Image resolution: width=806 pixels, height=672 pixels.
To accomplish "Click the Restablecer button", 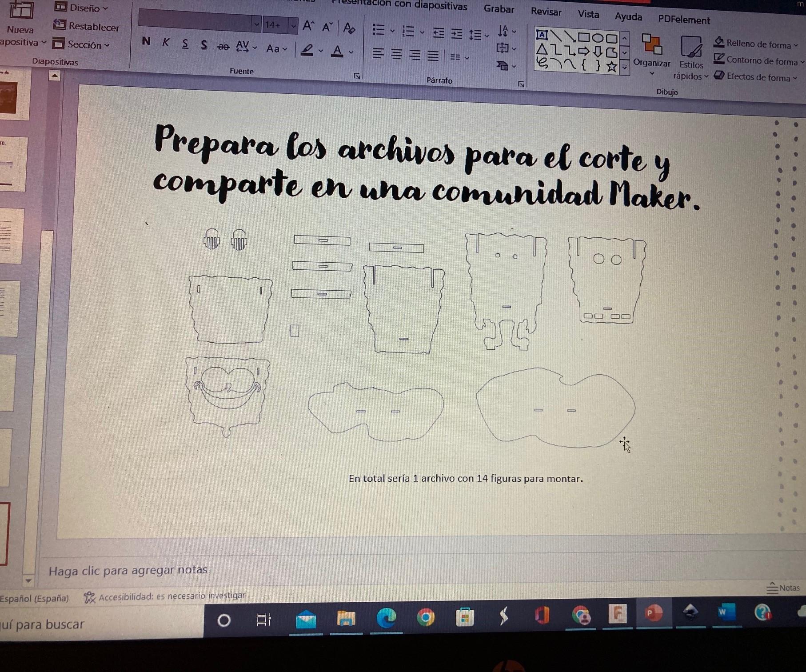I will (x=86, y=26).
